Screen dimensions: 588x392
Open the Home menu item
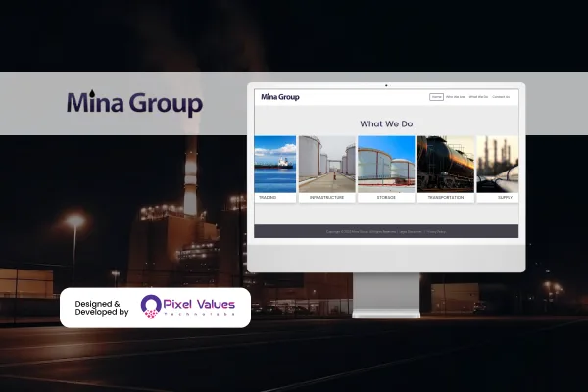tap(436, 97)
